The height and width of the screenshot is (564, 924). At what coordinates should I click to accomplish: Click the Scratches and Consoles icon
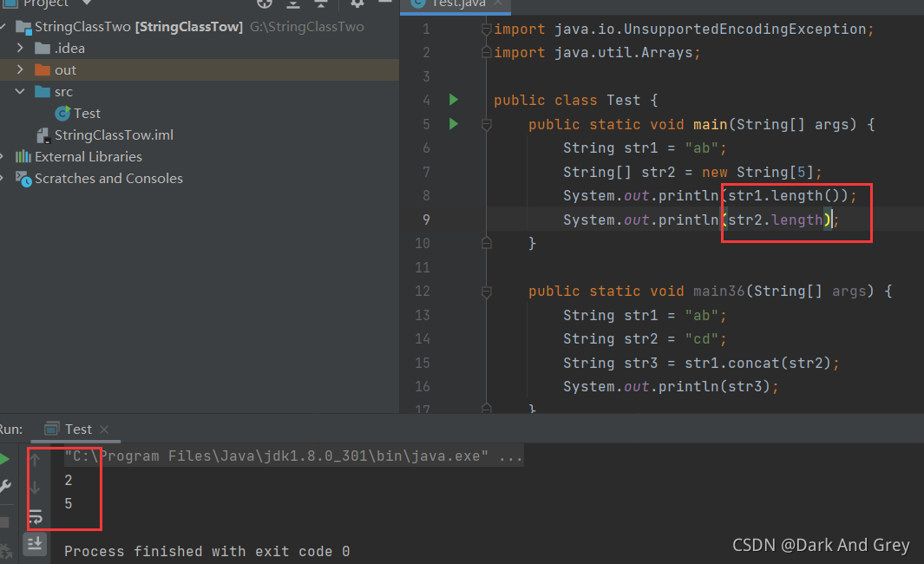coord(23,179)
